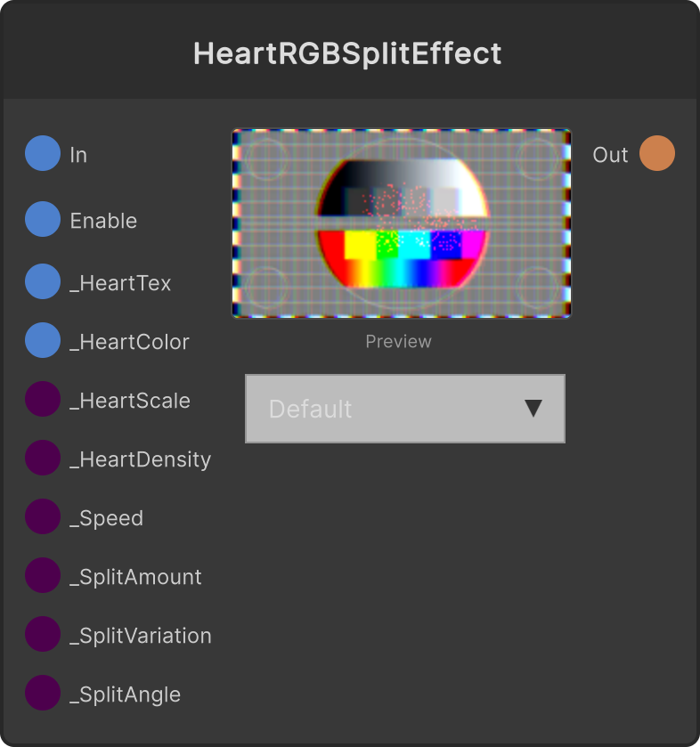The height and width of the screenshot is (747, 700).
Task: Click the _SplitAmount parameter port
Action: click(43, 575)
